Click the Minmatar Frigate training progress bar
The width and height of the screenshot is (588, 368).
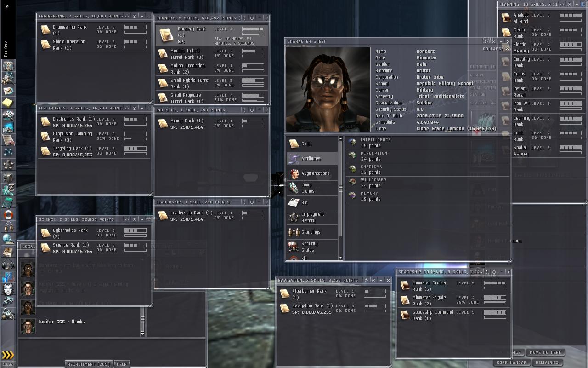(x=495, y=302)
